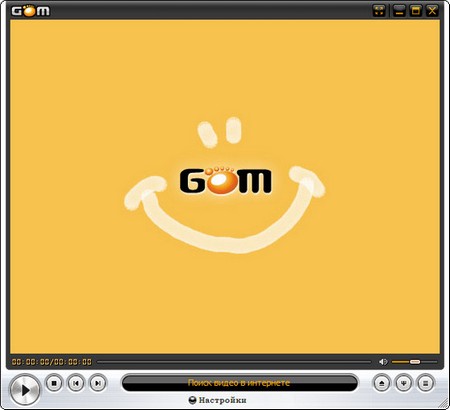Screen dimensions: 450x410
Task: Skip to the previous track
Action: 76,383
